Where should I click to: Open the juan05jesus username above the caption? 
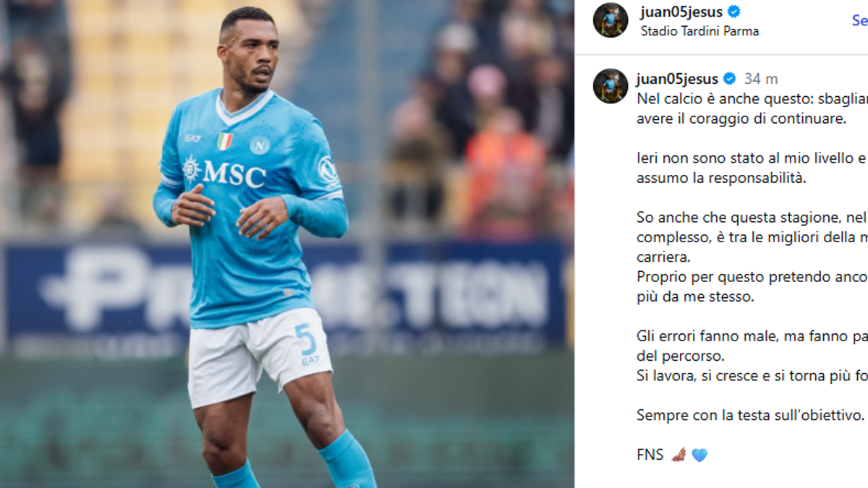(x=677, y=79)
